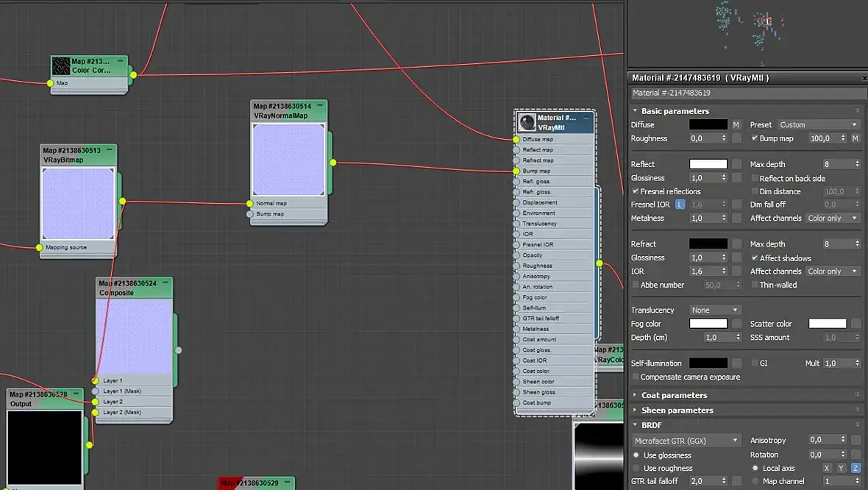Click the output socket of the VRayBitmap node
Viewport: 868px width, 490px height.
coord(122,201)
